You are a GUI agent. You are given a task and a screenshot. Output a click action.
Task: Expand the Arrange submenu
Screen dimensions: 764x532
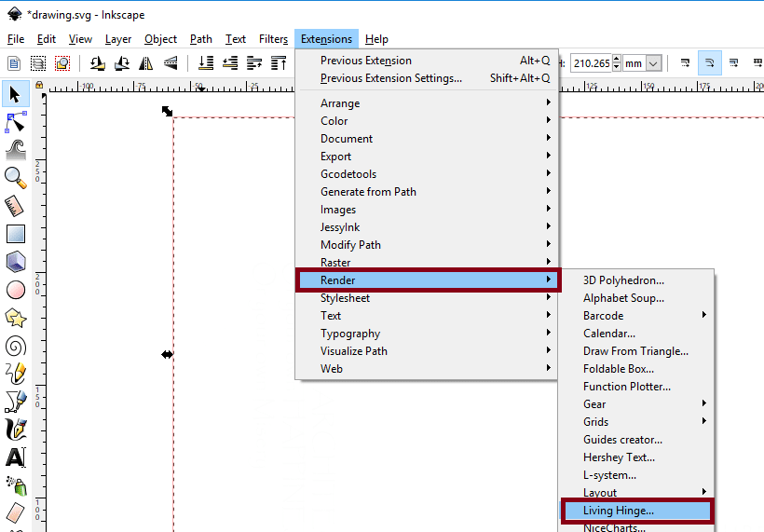[426, 102]
